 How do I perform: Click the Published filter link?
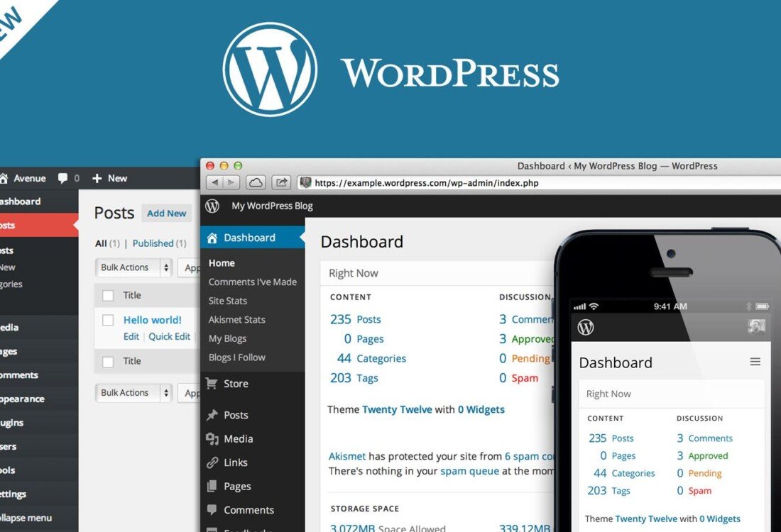[153, 243]
